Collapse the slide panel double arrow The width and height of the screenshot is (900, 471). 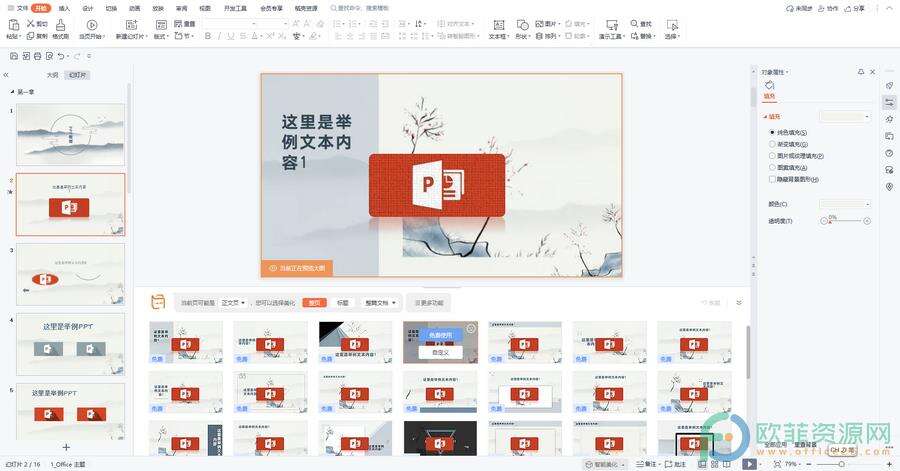click(6, 75)
